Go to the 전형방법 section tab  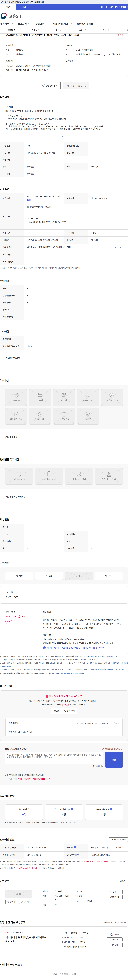[x=107, y=30]
